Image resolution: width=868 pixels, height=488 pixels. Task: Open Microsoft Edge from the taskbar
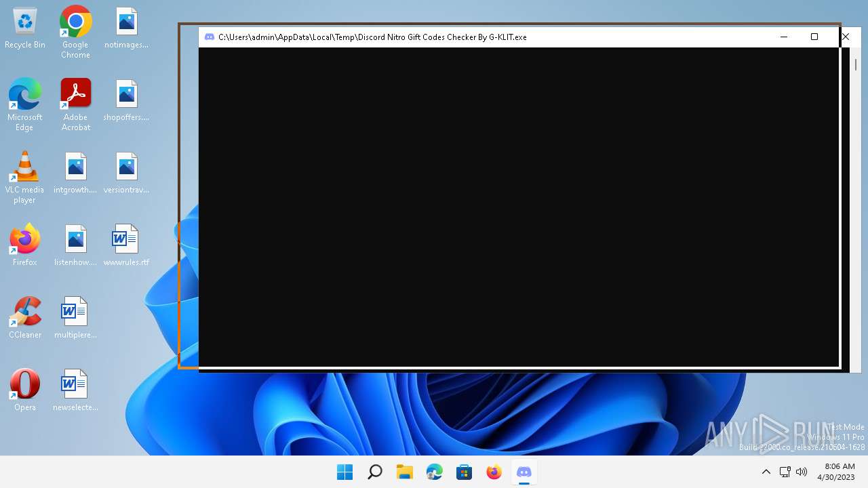coord(435,472)
